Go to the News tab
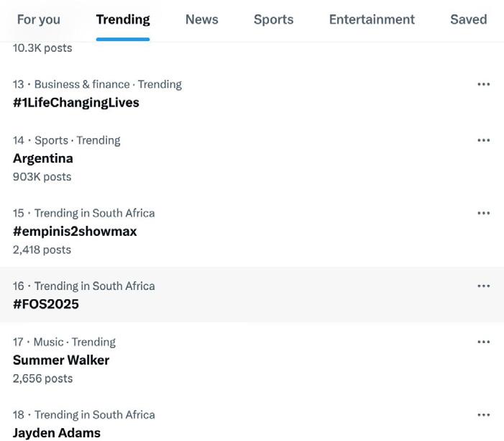The width and height of the screenshot is (504, 441). click(x=201, y=19)
